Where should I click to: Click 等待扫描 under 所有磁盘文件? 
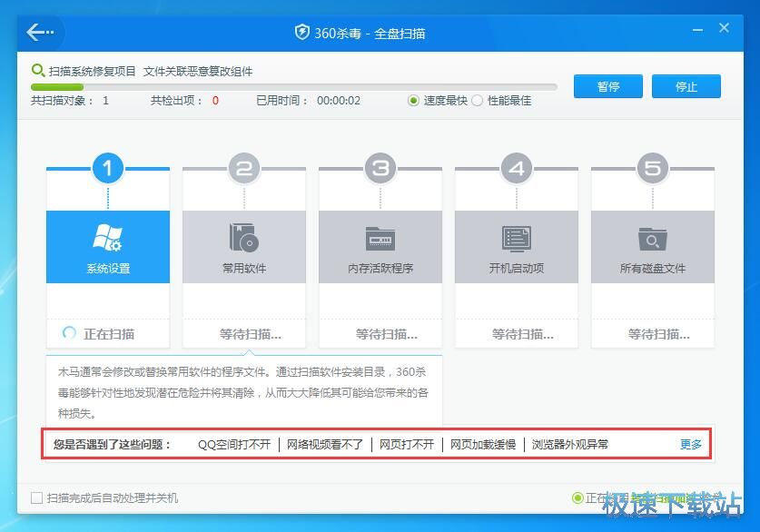tap(658, 334)
